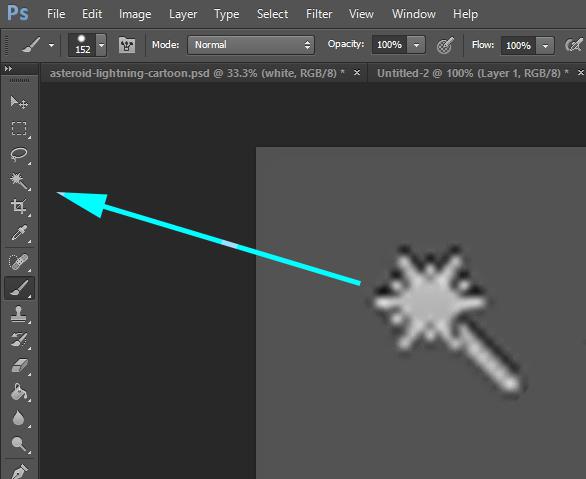Select the Paint Bucket tool
Image resolution: width=586 pixels, height=479 pixels.
[x=19, y=392]
